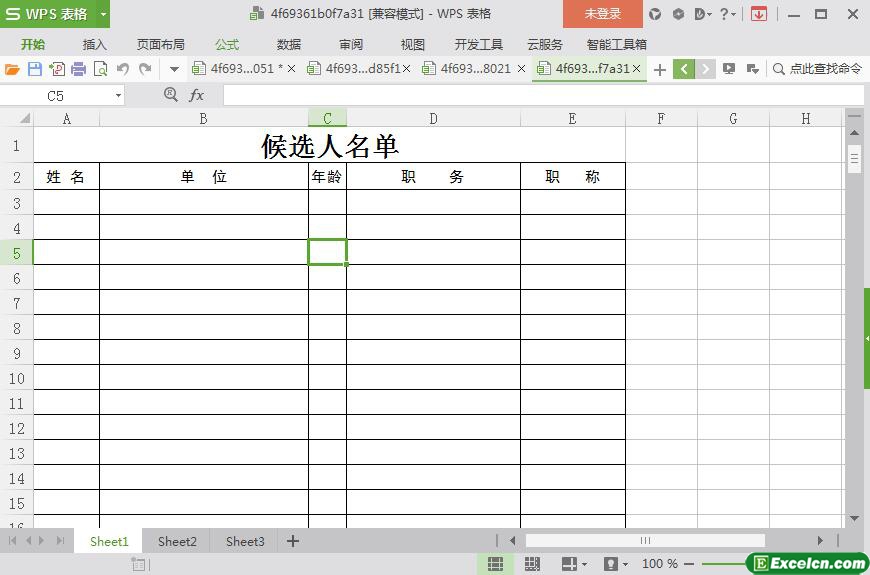This screenshot has width=870, height=575.
Task: Open the 云服务 ribbon tab
Action: coord(544,44)
